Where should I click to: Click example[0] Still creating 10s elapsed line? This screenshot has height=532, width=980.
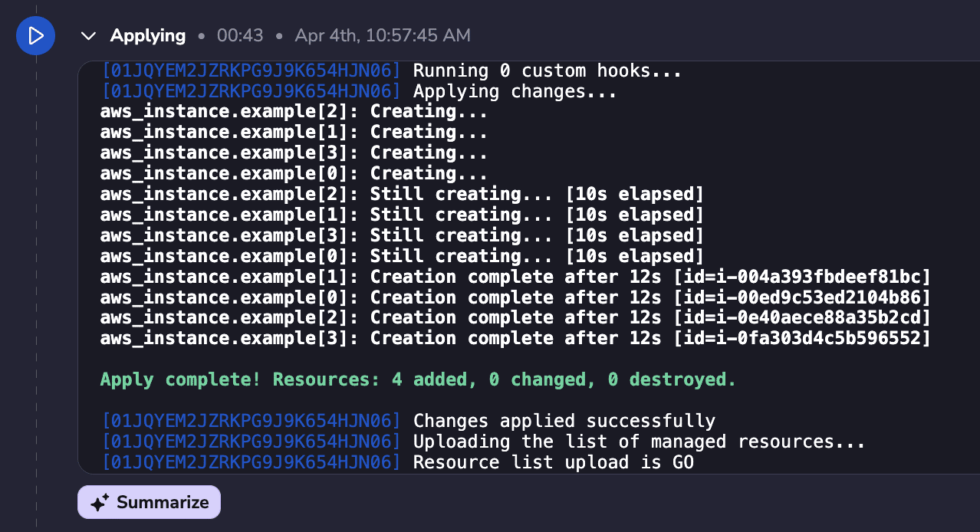coord(402,256)
